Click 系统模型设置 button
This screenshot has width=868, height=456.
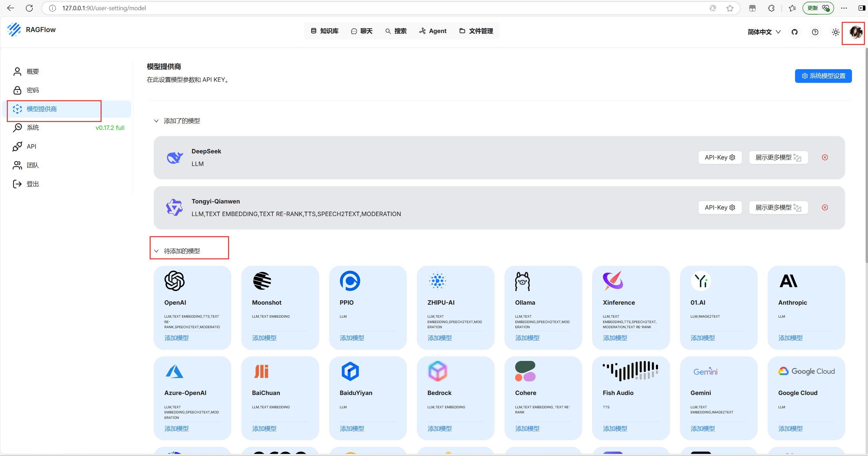823,76
